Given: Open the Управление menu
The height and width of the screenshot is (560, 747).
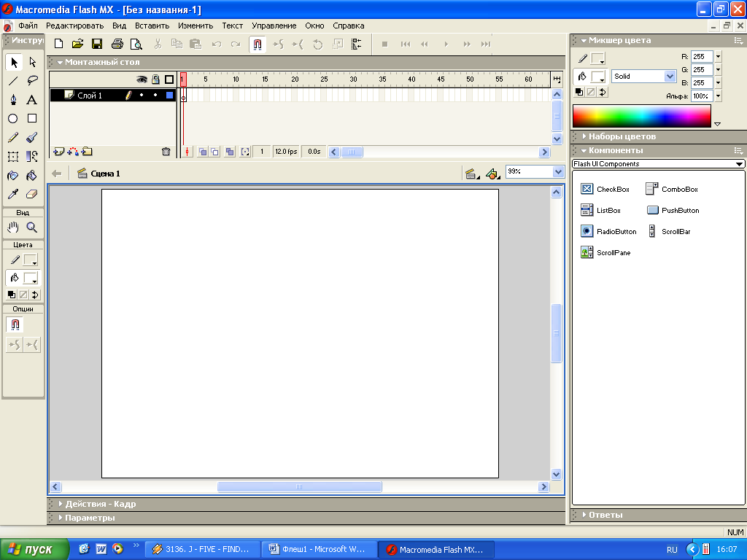Looking at the screenshot, I should (274, 26).
